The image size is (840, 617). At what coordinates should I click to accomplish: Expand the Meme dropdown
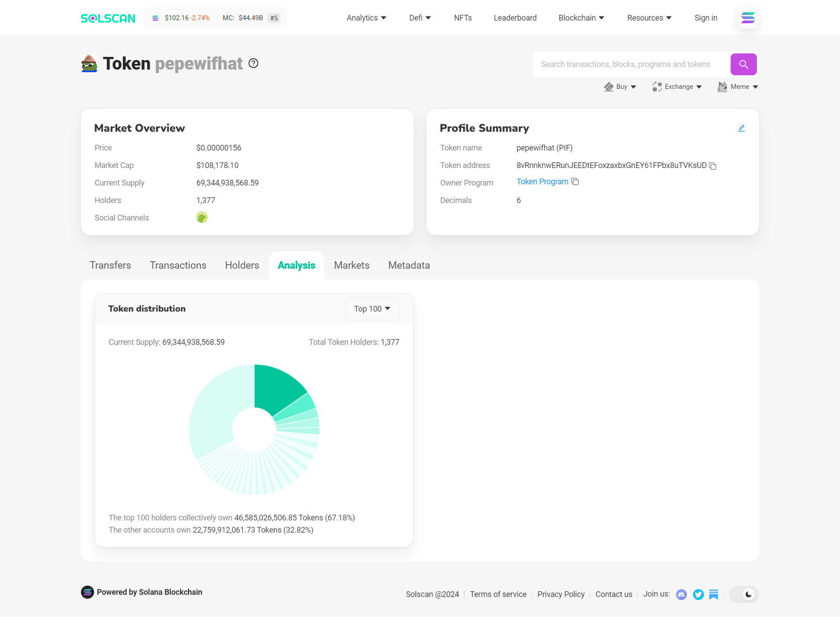[x=738, y=87]
